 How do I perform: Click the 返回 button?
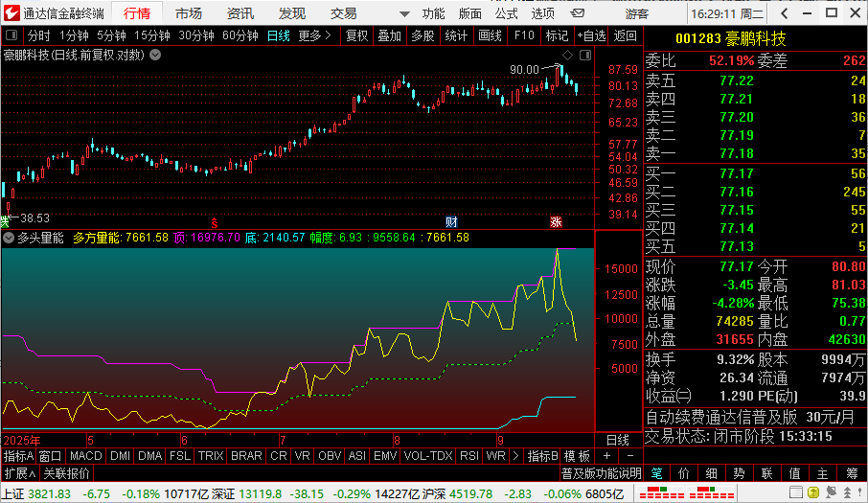pos(625,36)
